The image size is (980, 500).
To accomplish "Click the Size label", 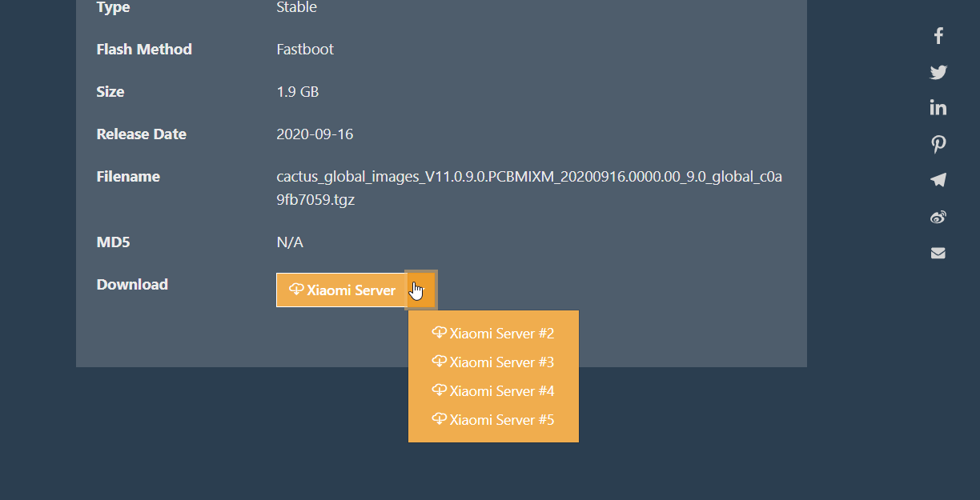I will [x=110, y=91].
